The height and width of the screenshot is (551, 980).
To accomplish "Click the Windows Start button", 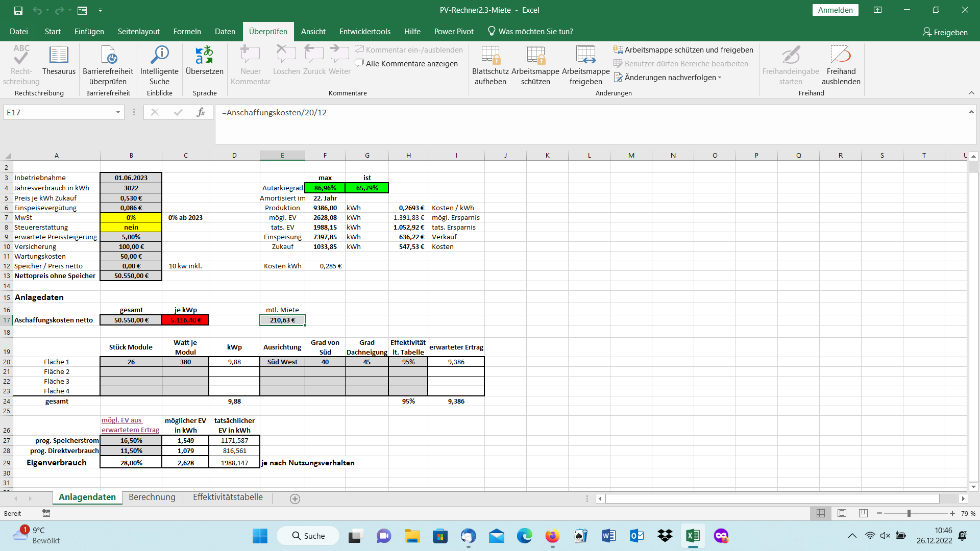I will pos(260,536).
